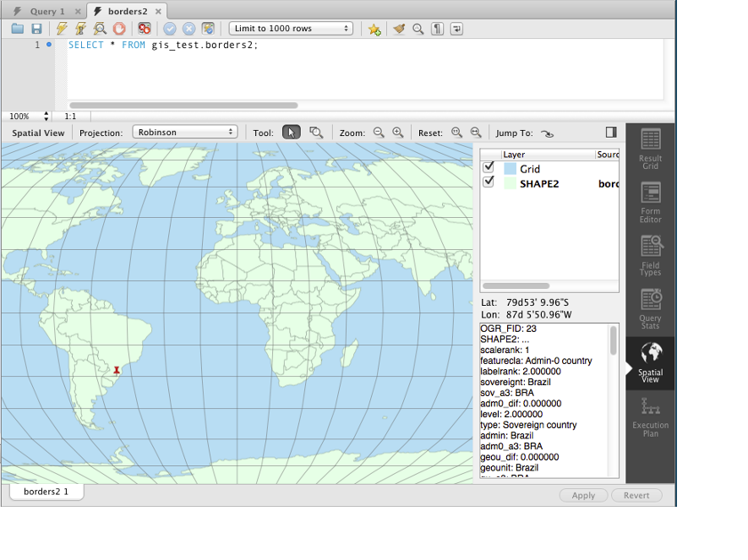The image size is (748, 560).
Task: Click the Save script floppy disk icon
Action: click(x=36, y=29)
